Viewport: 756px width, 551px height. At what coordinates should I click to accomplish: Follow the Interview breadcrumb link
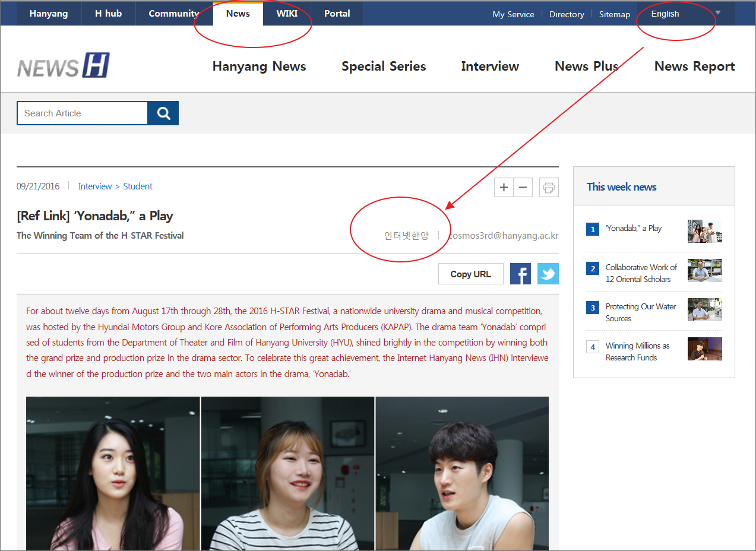pyautogui.click(x=95, y=186)
